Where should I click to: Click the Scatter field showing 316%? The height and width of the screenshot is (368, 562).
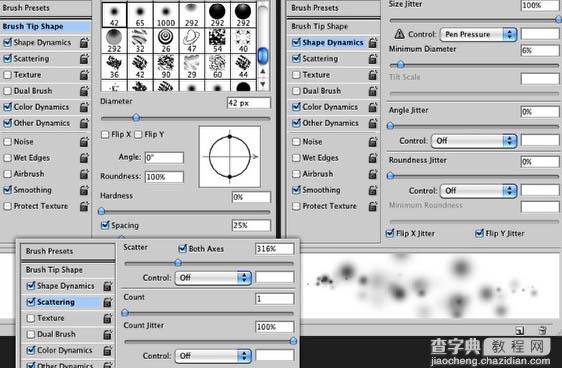point(275,249)
